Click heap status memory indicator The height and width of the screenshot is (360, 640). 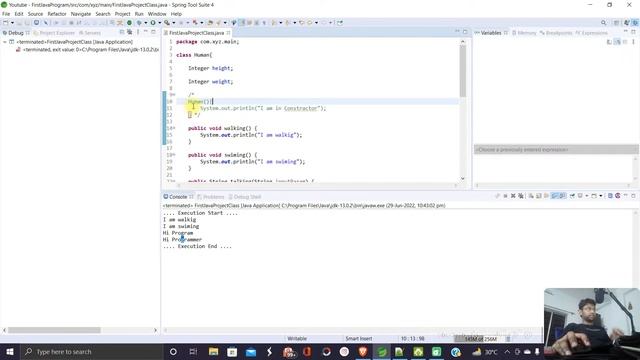[x=480, y=339]
